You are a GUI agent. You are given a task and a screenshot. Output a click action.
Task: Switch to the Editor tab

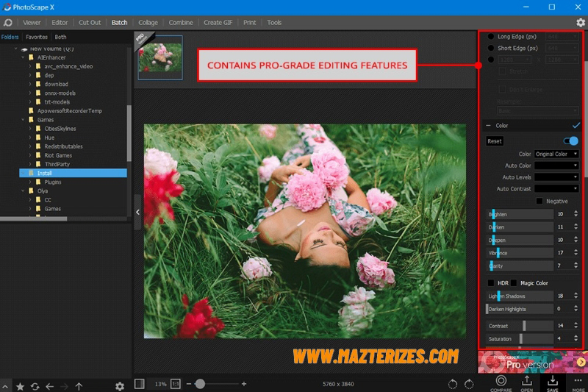(x=60, y=23)
